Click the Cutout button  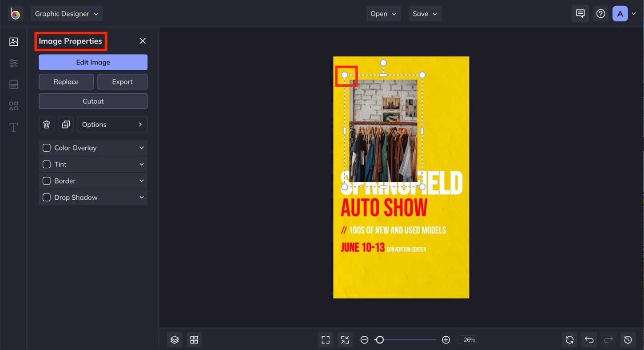point(92,101)
